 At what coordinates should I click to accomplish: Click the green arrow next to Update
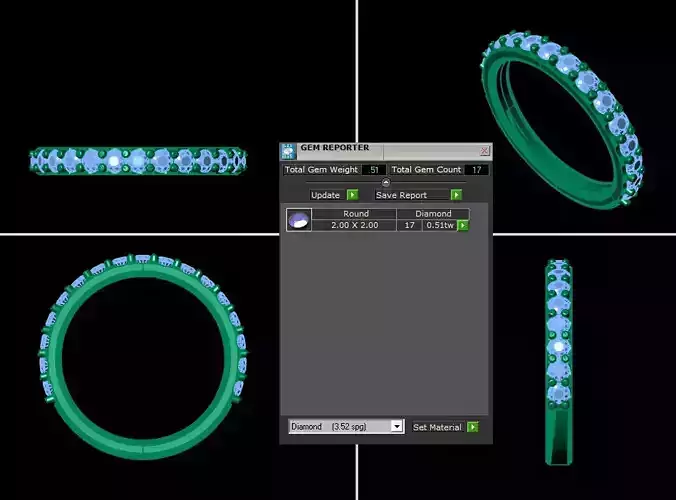click(352, 195)
